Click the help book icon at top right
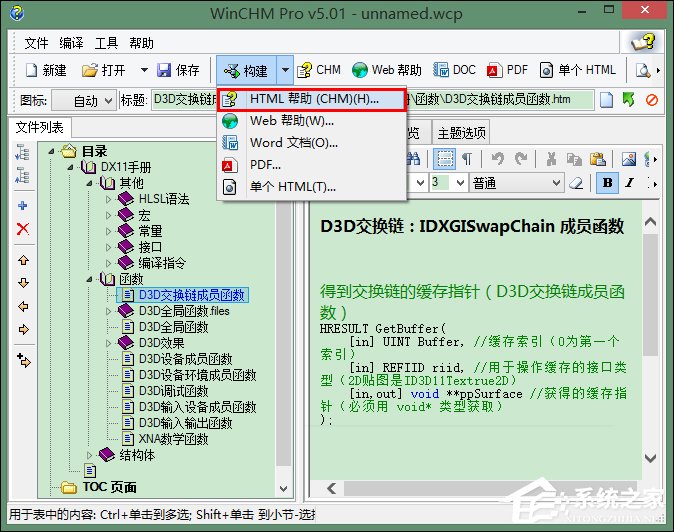Image resolution: width=674 pixels, height=532 pixels. 643,43
